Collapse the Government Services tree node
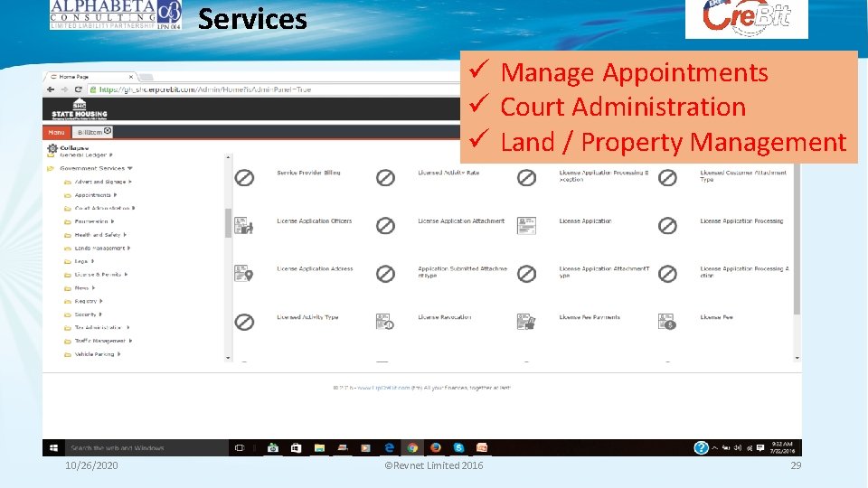868x488 pixels. click(x=130, y=168)
